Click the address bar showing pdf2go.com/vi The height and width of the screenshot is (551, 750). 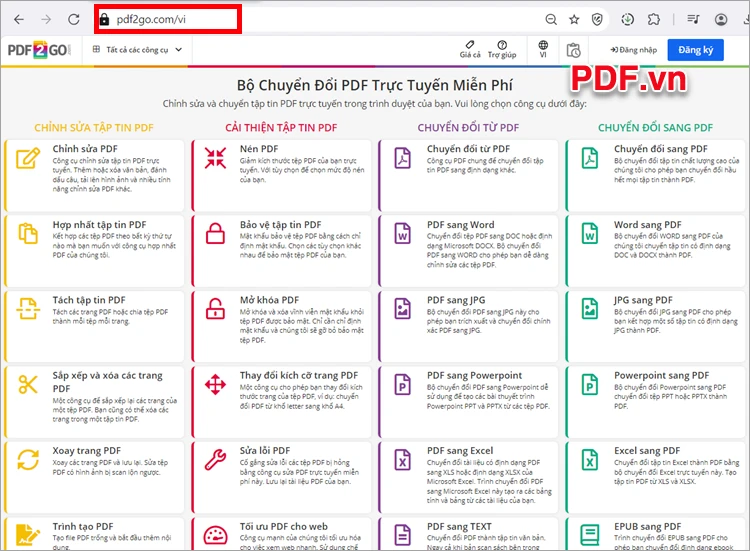pyautogui.click(x=168, y=20)
